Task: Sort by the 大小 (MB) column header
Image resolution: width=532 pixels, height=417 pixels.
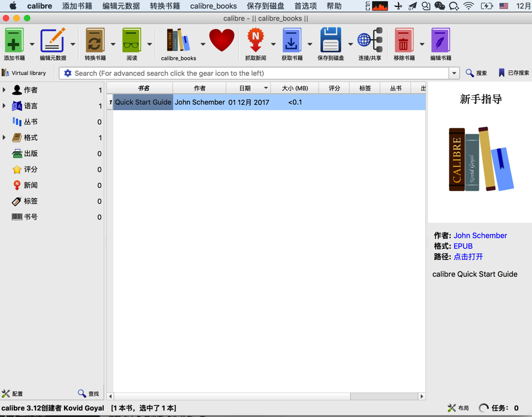Action: tap(295, 88)
